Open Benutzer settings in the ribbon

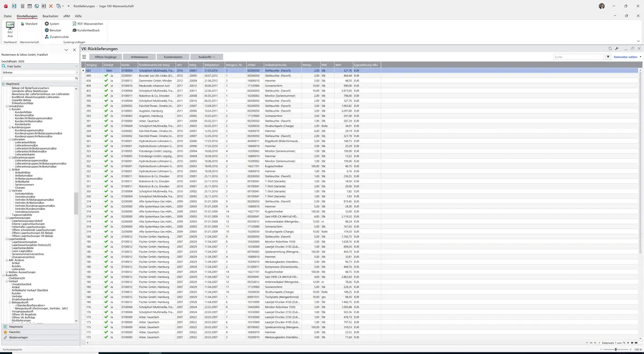point(53,31)
